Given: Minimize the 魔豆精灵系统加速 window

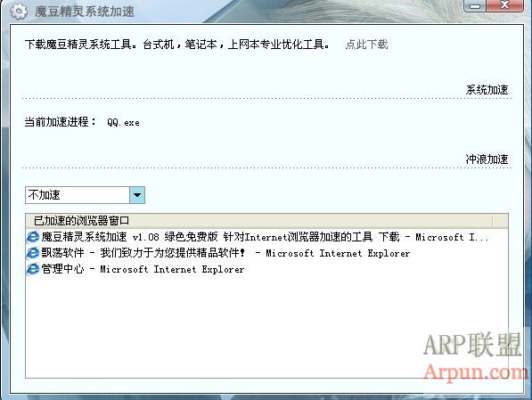Looking at the screenshot, I should [x=475, y=5].
